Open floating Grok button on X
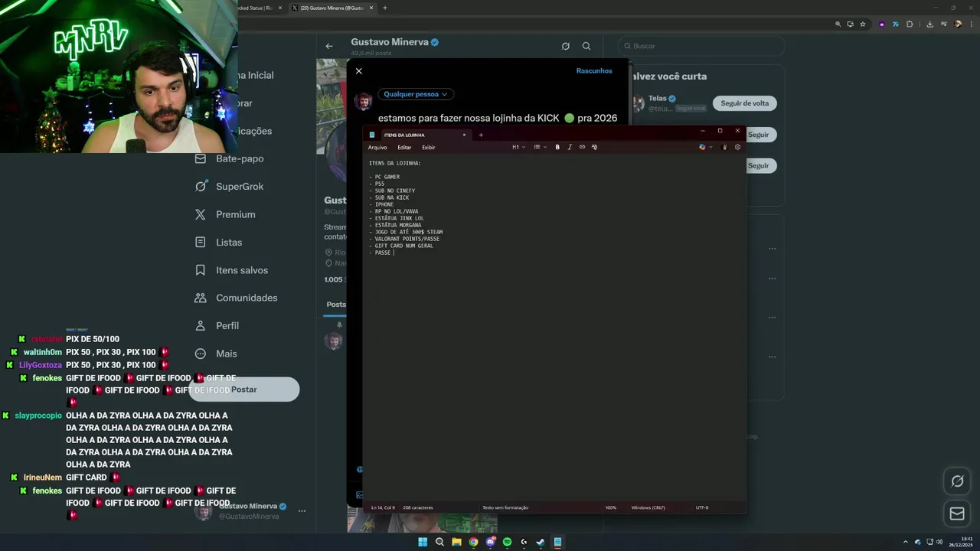This screenshot has height=551, width=980. point(957,481)
